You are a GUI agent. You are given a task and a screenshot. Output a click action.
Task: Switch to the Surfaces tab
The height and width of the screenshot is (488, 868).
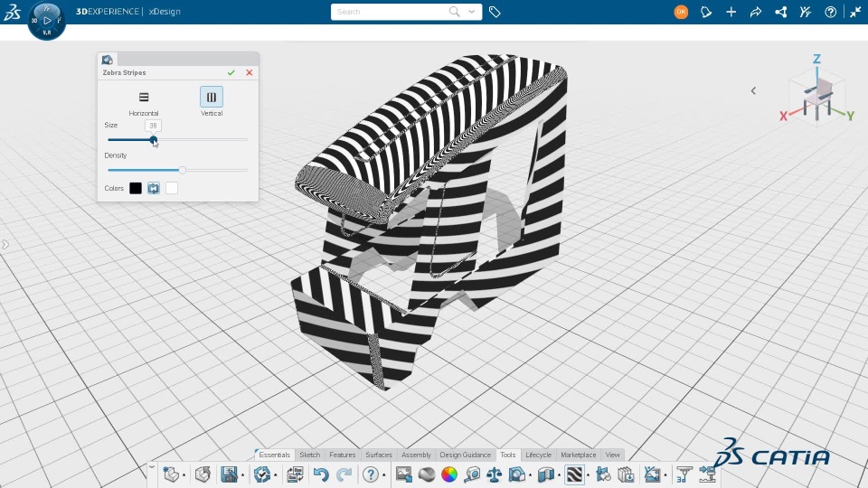[379, 455]
